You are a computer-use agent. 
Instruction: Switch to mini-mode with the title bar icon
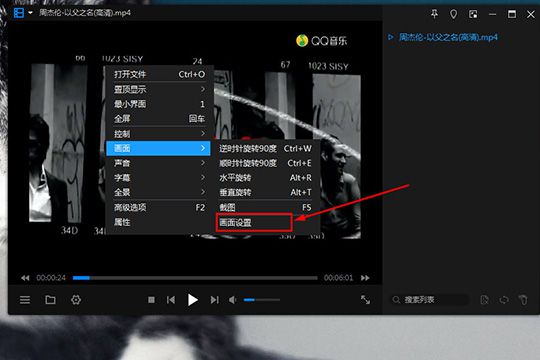(473, 14)
